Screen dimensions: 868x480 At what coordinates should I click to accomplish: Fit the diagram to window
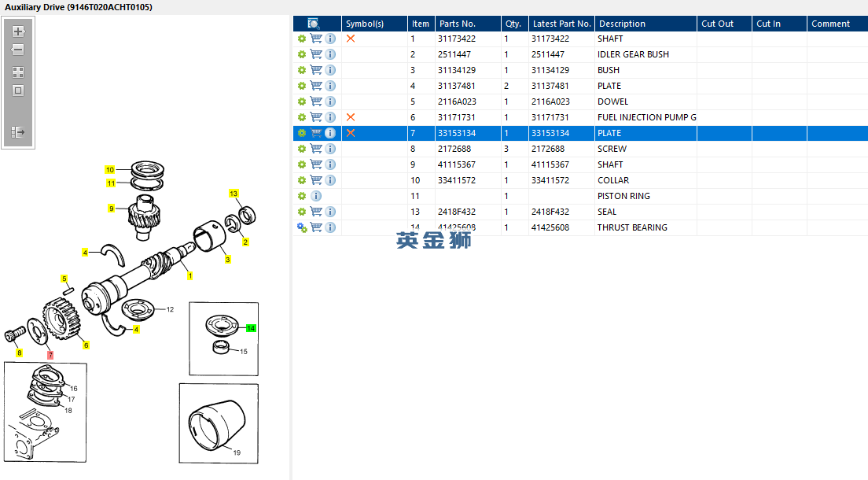click(x=18, y=90)
